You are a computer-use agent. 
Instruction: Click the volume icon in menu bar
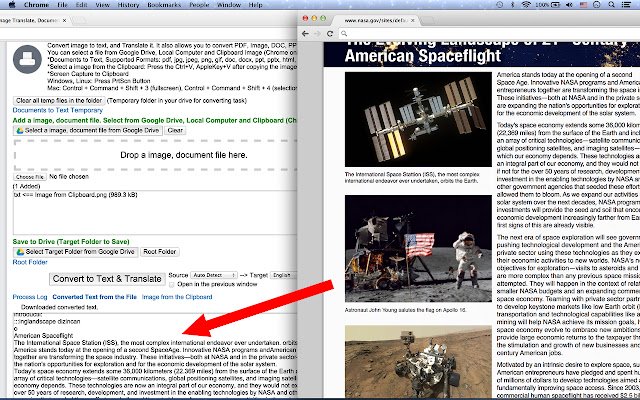[569, 5]
